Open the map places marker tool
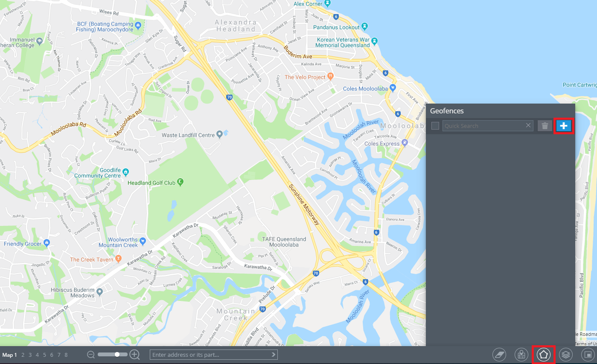Image resolution: width=597 pixels, height=364 pixels. coord(521,354)
